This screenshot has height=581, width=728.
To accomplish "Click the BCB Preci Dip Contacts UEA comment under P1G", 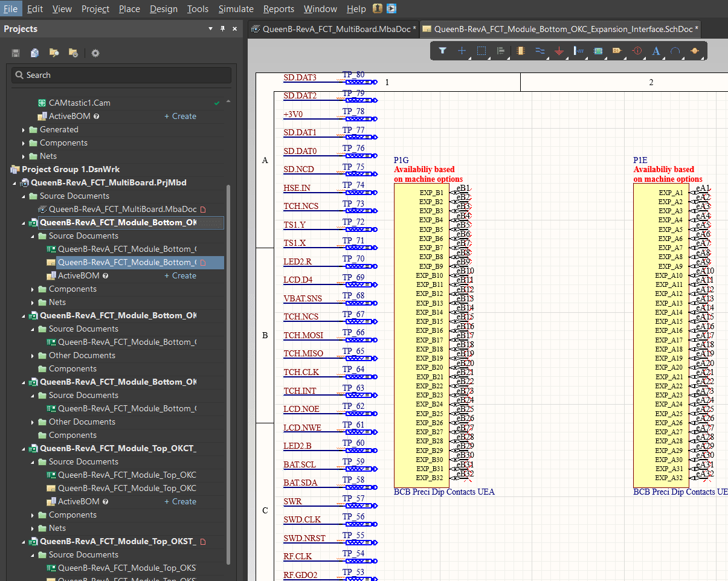I will click(x=444, y=492).
